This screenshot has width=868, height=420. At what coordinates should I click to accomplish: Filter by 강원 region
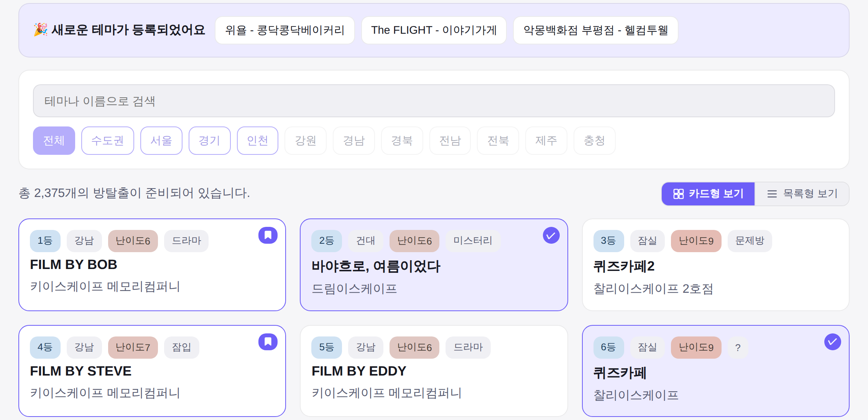(x=306, y=141)
